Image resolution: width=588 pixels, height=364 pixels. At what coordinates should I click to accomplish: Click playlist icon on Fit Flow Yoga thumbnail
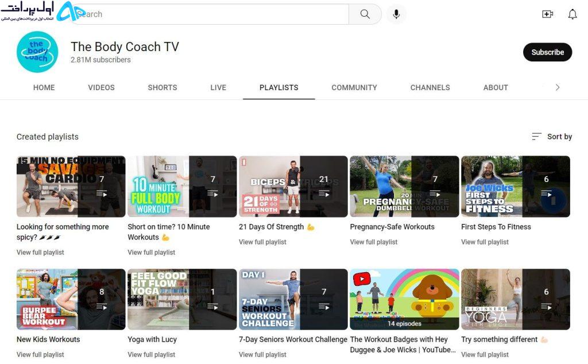click(x=212, y=307)
